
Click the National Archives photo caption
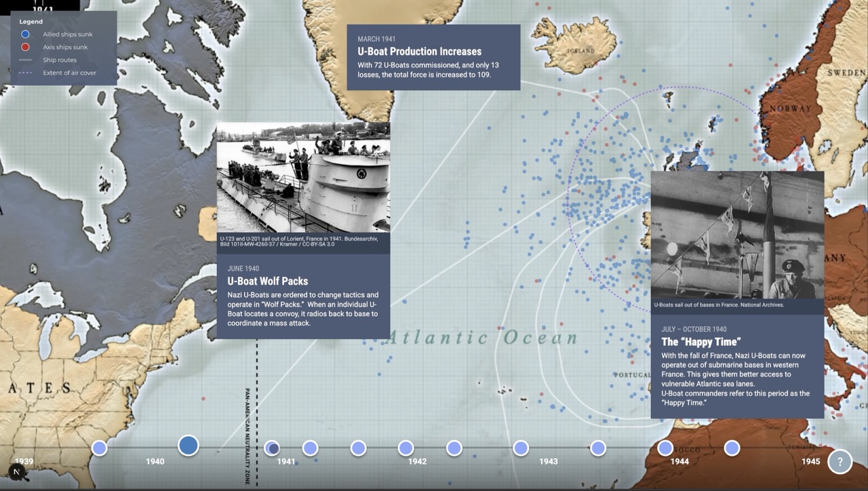(719, 305)
